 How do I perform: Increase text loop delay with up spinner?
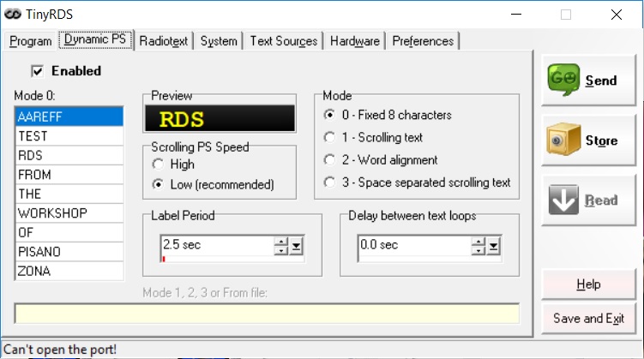pyautogui.click(x=478, y=242)
